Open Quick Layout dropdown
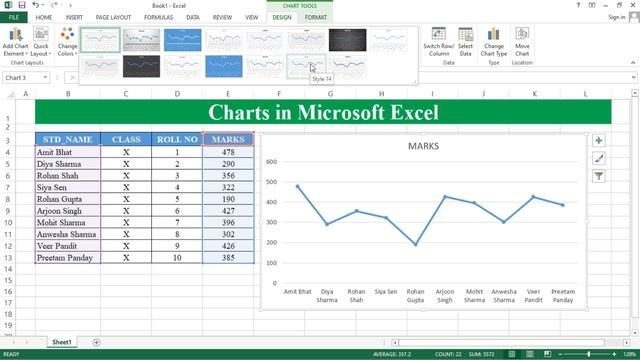Viewport: 640px width, 360px height. pos(41,42)
